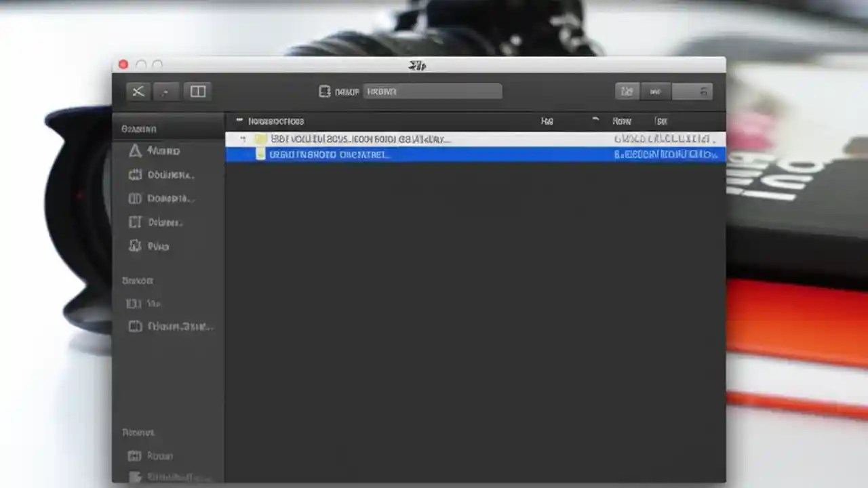The image size is (868, 488).
Task: Open the AirDrop item in the sidebar
Action: [x=135, y=150]
